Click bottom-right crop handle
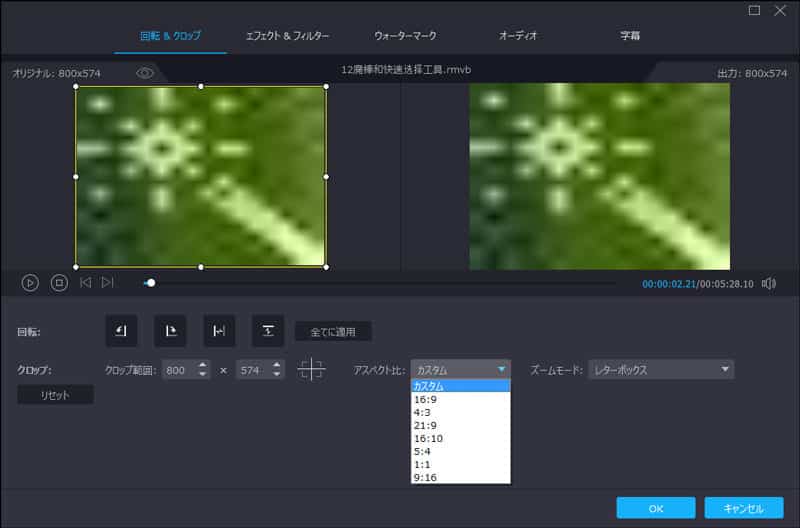Image resolution: width=800 pixels, height=528 pixels. 326,267
